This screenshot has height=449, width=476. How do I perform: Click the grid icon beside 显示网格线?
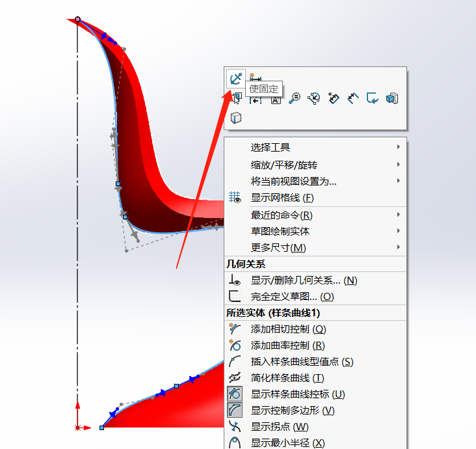(235, 197)
